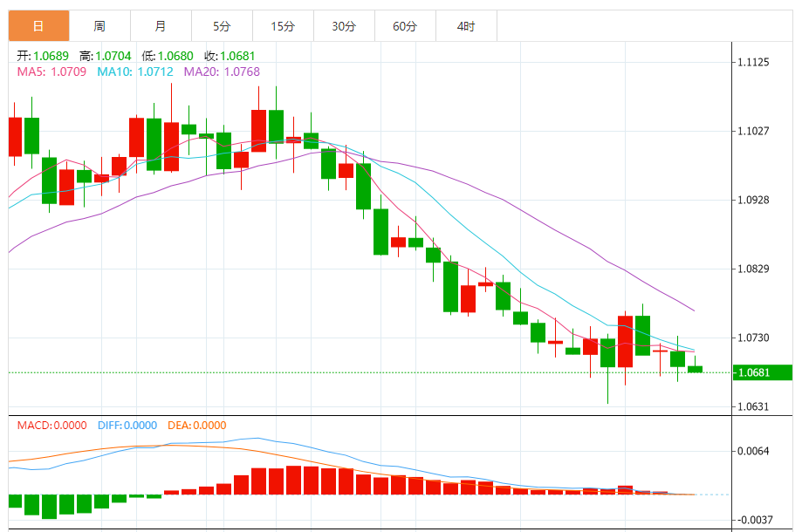This screenshot has width=802, height=532.
Task: Click the green 1.0681 current price tag
Action: [x=762, y=372]
